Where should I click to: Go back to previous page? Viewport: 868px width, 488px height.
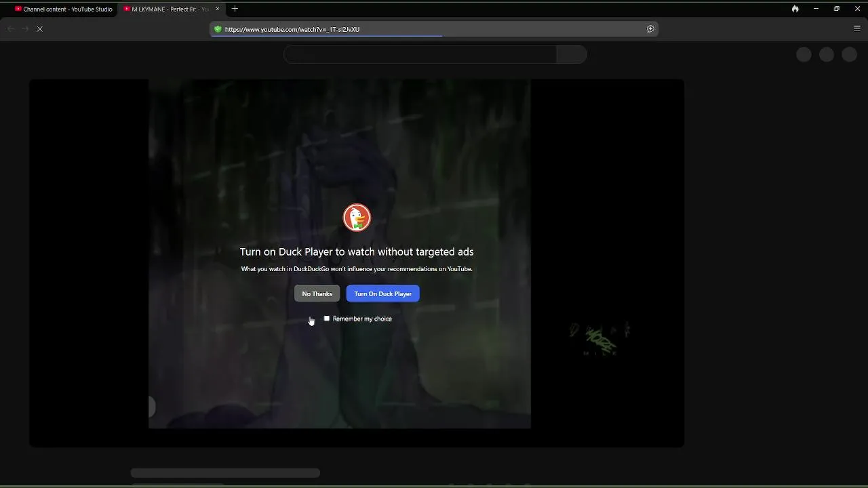click(10, 29)
